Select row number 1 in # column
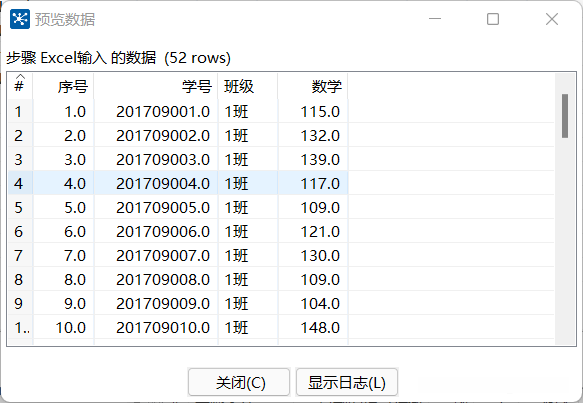 point(20,112)
